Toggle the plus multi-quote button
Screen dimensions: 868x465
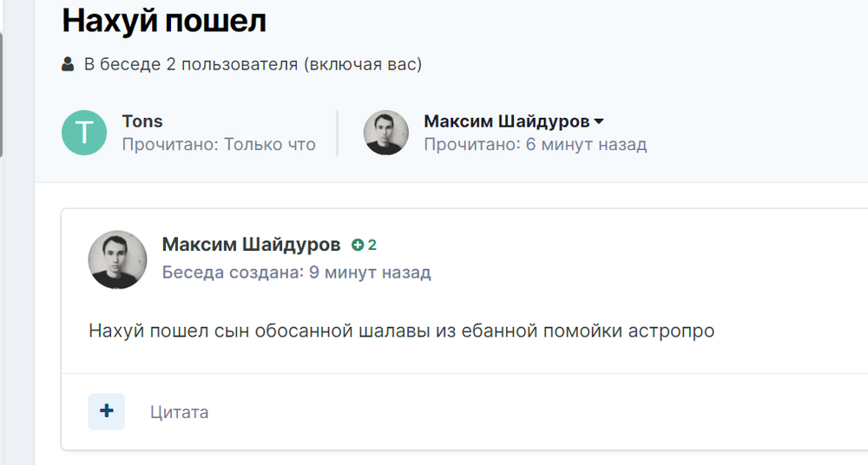[106, 411]
